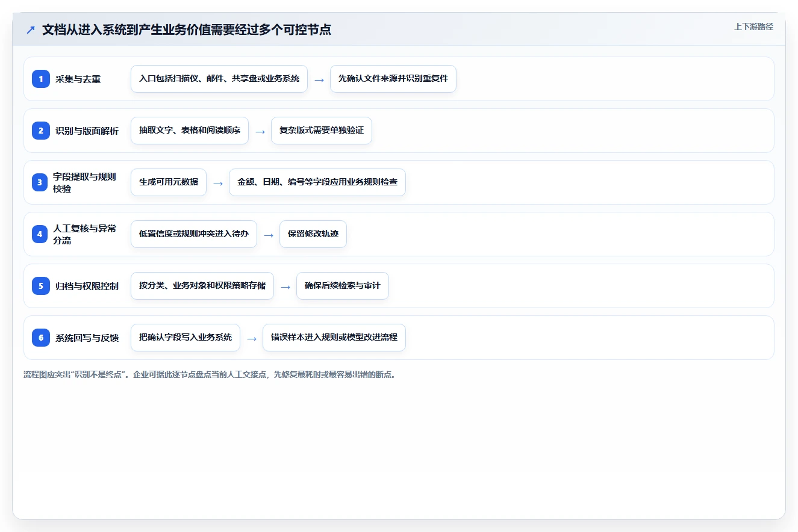Click the 保留修改轨迹 box
This screenshot has width=798, height=532.
pyautogui.click(x=313, y=234)
